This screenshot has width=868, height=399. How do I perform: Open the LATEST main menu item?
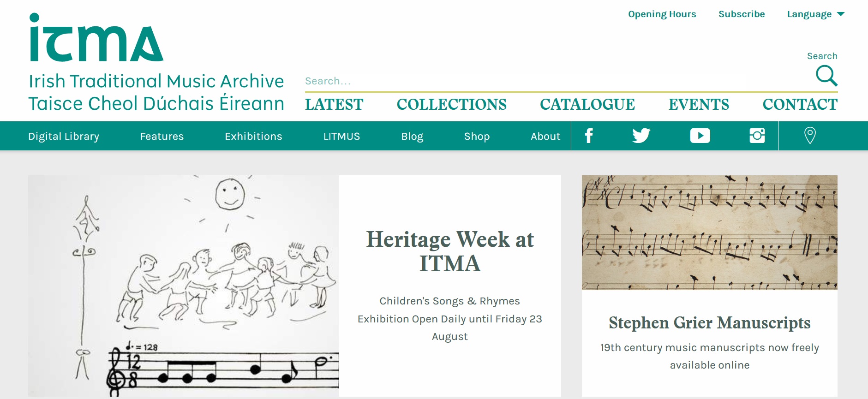tap(334, 104)
